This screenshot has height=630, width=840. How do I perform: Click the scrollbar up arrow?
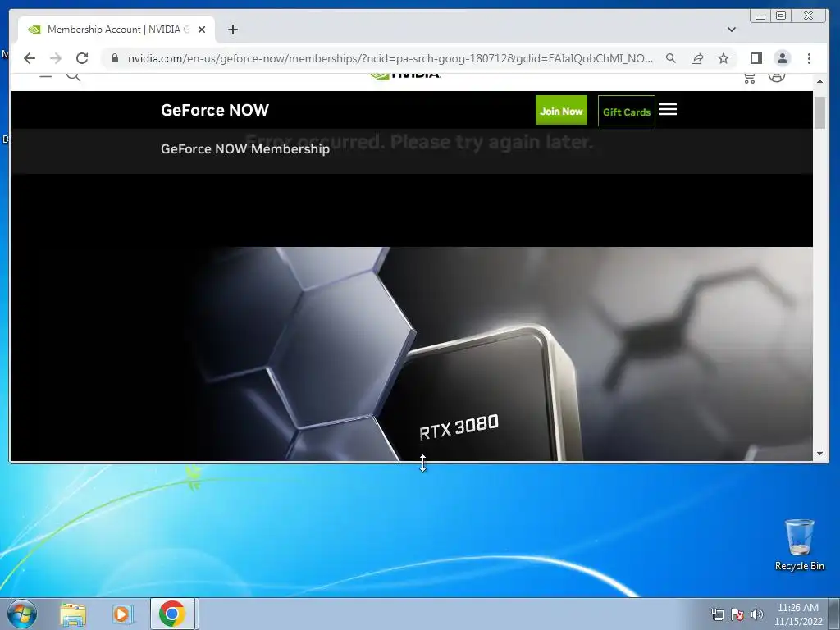819,81
